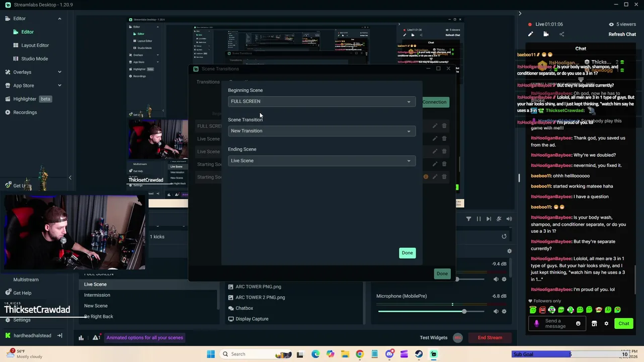Click the Overlays icon in sidebar

(x=8, y=72)
